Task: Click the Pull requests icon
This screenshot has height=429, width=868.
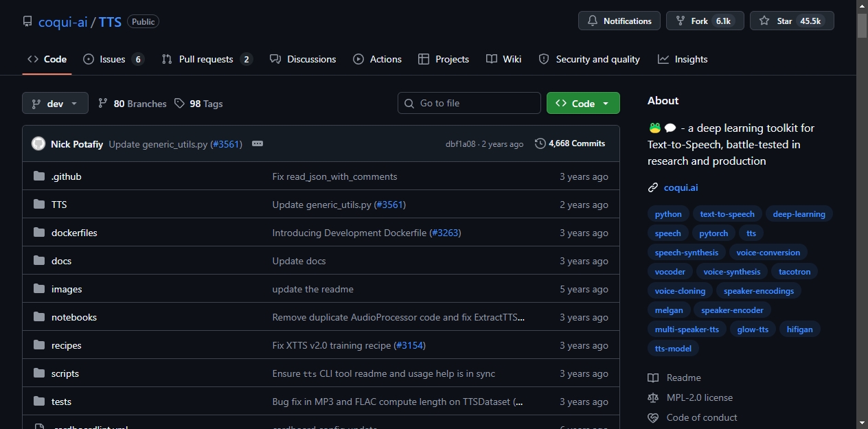Action: click(167, 59)
